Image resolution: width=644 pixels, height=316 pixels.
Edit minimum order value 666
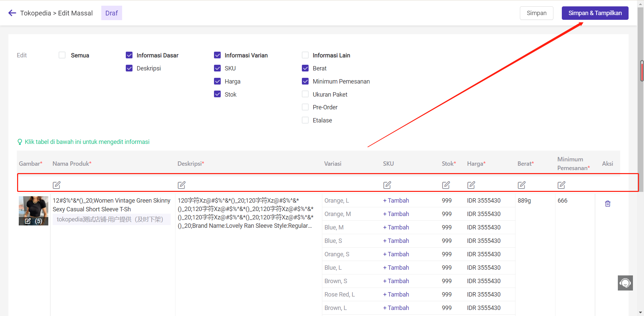(562, 201)
